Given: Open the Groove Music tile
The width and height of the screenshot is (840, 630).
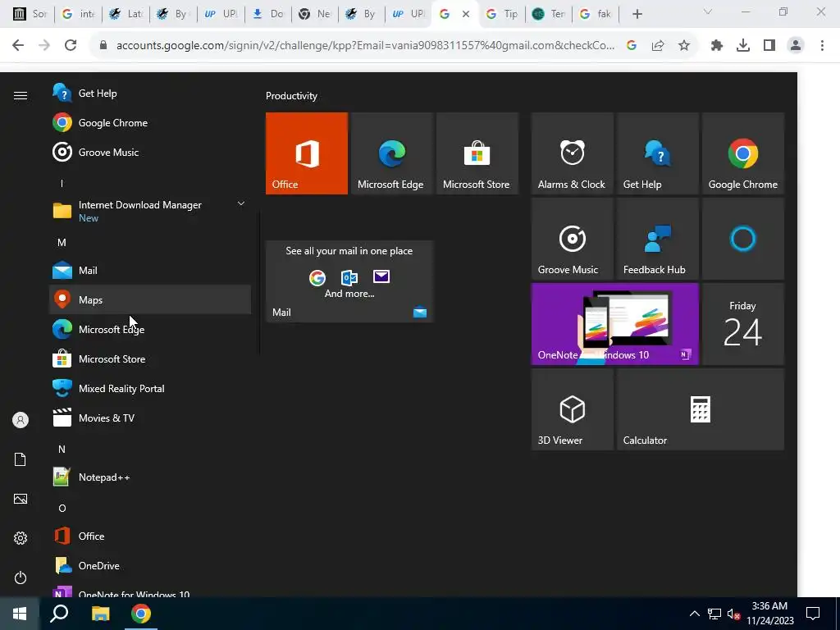Looking at the screenshot, I should pos(572,239).
